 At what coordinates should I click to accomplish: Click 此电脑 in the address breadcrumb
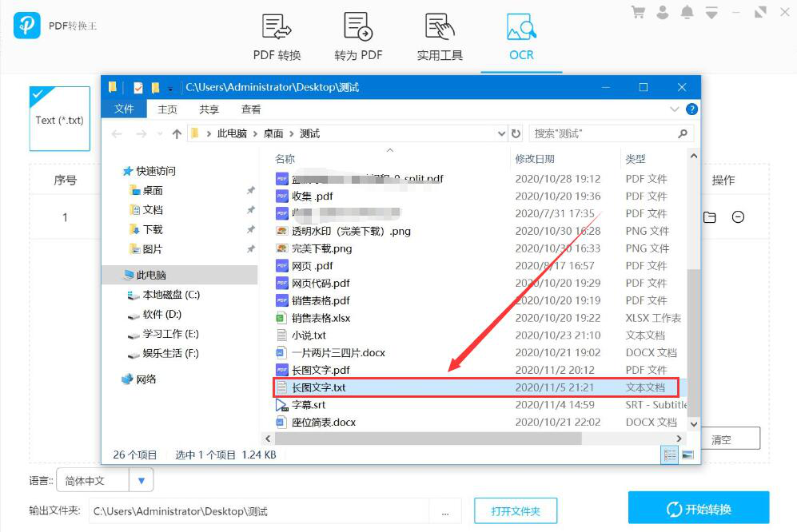(232, 133)
